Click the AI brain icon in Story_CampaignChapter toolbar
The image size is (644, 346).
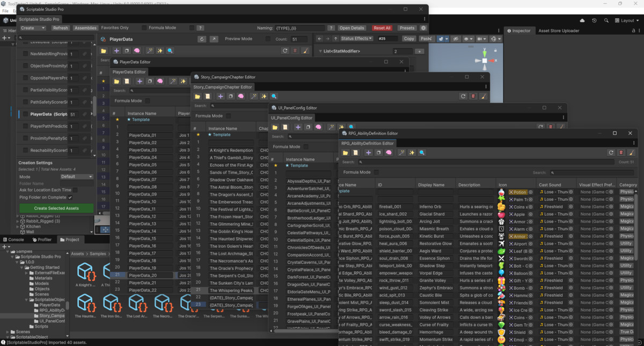[x=240, y=96]
